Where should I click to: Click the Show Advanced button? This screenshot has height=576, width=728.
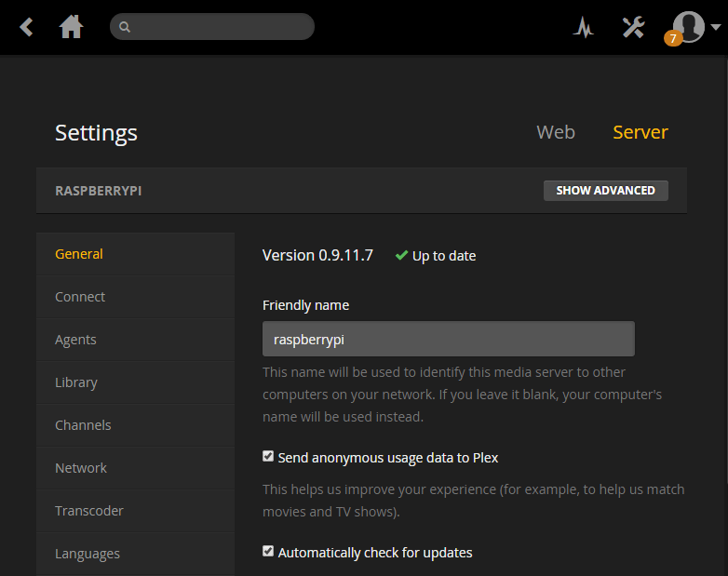(605, 190)
